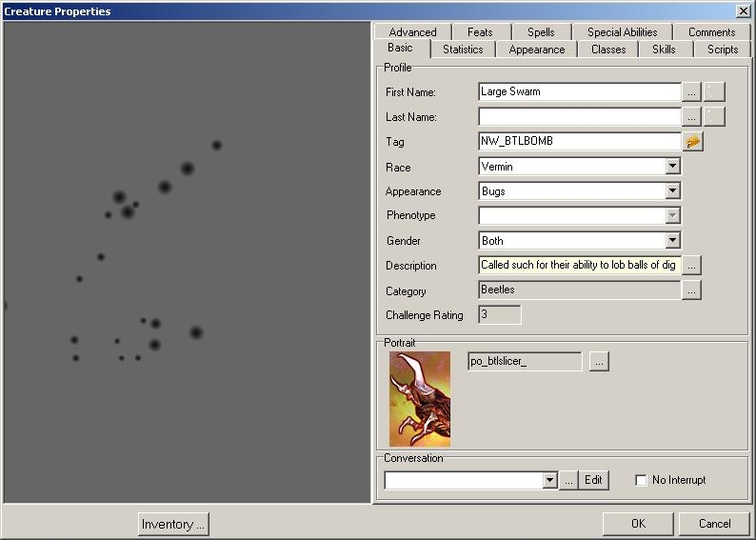756x540 pixels.
Task: Browse portraits with the ellipsis button
Action: [599, 362]
